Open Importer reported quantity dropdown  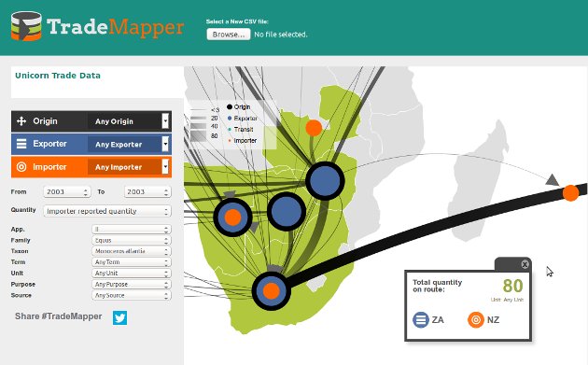(107, 211)
